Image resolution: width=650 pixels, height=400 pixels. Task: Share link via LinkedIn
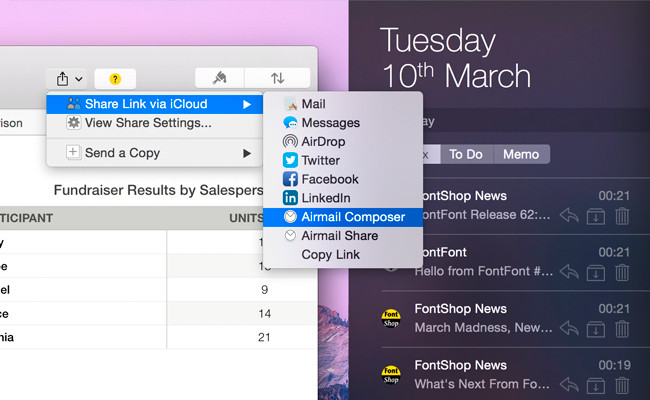343,198
